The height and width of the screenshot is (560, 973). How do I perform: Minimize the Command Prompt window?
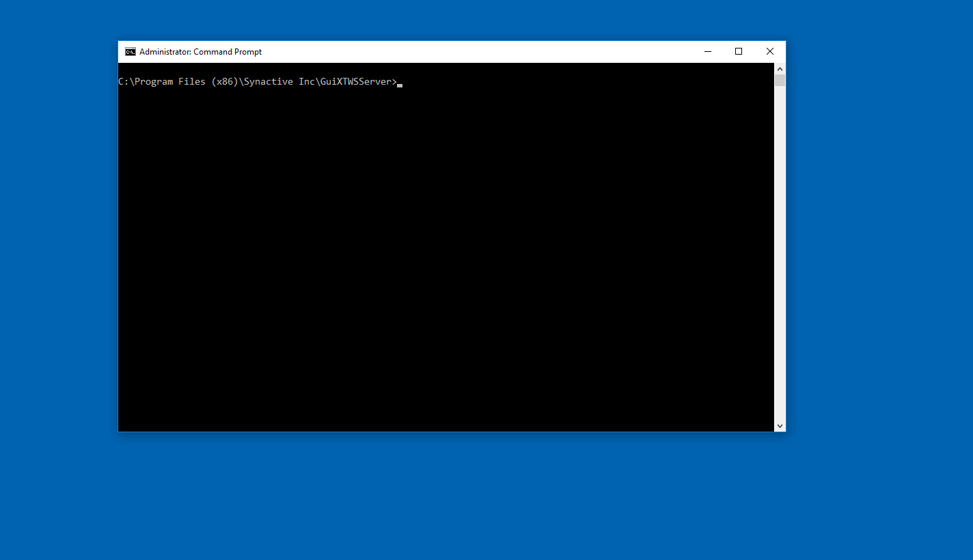point(708,52)
